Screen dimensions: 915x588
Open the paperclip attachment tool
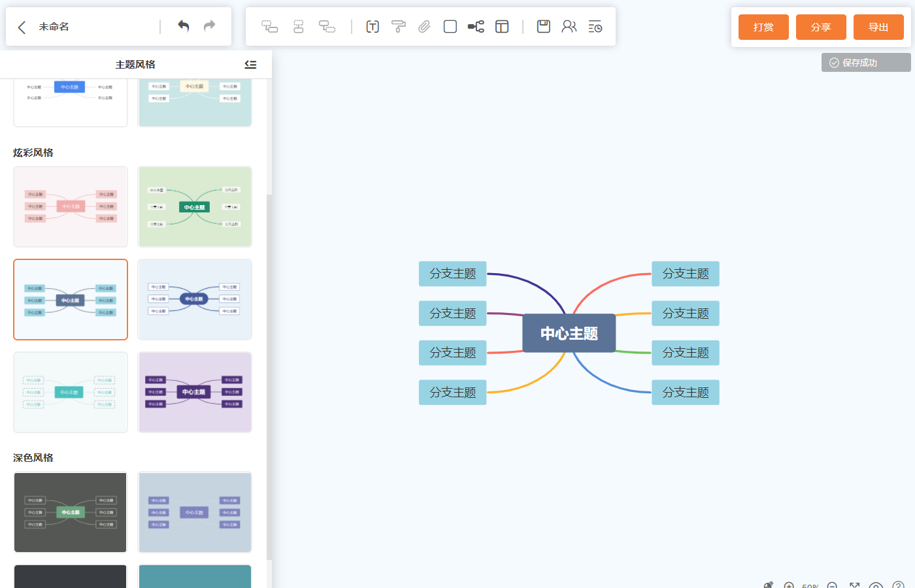click(424, 26)
